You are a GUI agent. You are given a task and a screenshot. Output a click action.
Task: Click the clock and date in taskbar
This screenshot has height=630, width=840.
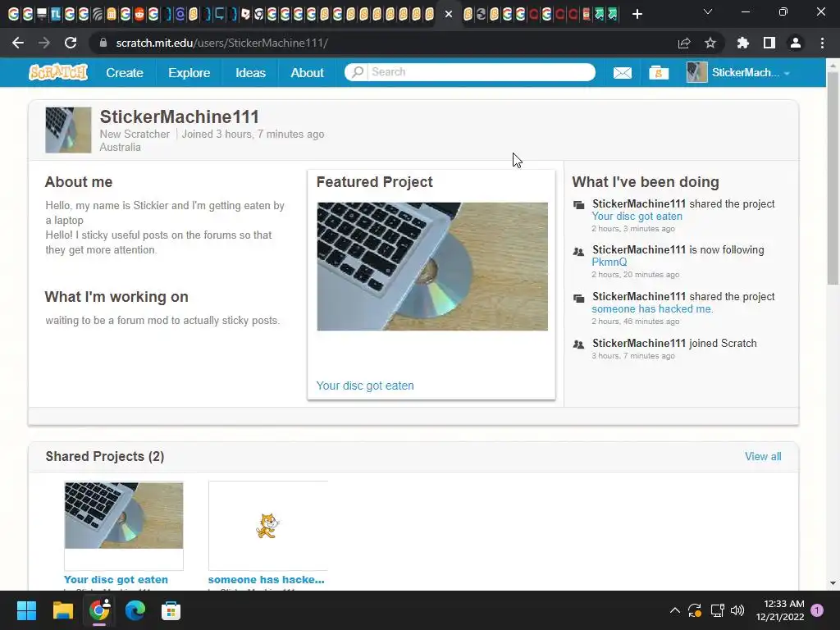(x=780, y=610)
